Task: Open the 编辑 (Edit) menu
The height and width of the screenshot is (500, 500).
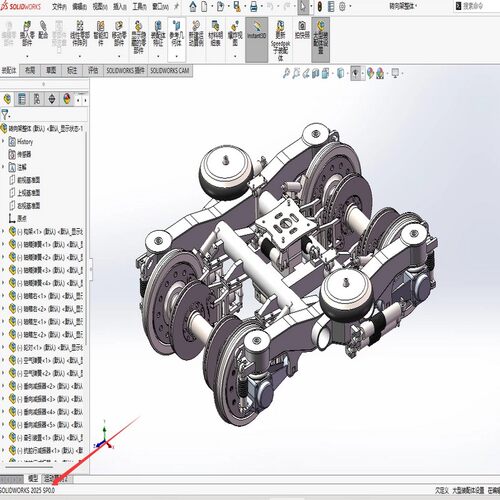Action: 79,6
